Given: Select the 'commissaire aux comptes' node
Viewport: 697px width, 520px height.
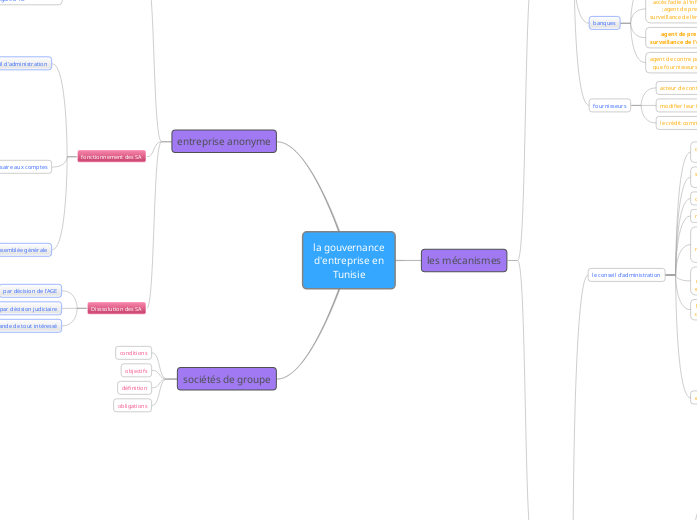Looking at the screenshot, I should pyautogui.click(x=25, y=167).
